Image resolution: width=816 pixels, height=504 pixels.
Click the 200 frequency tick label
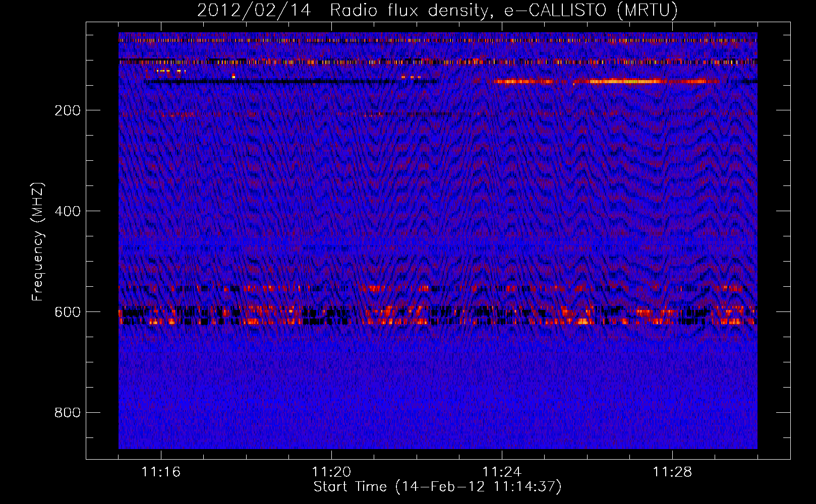click(68, 110)
